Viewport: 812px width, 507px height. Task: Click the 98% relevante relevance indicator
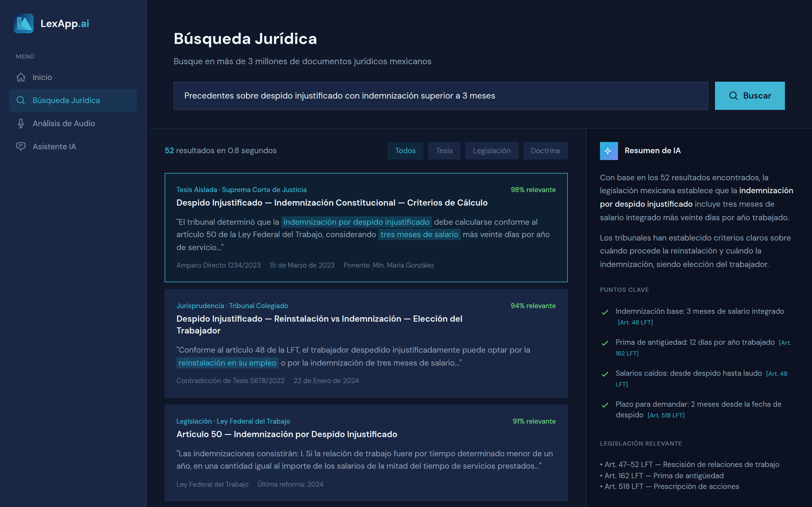tap(533, 190)
